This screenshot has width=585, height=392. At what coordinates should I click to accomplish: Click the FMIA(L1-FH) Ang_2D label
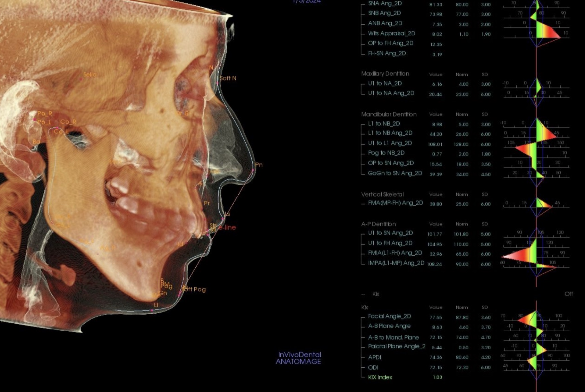395,253
